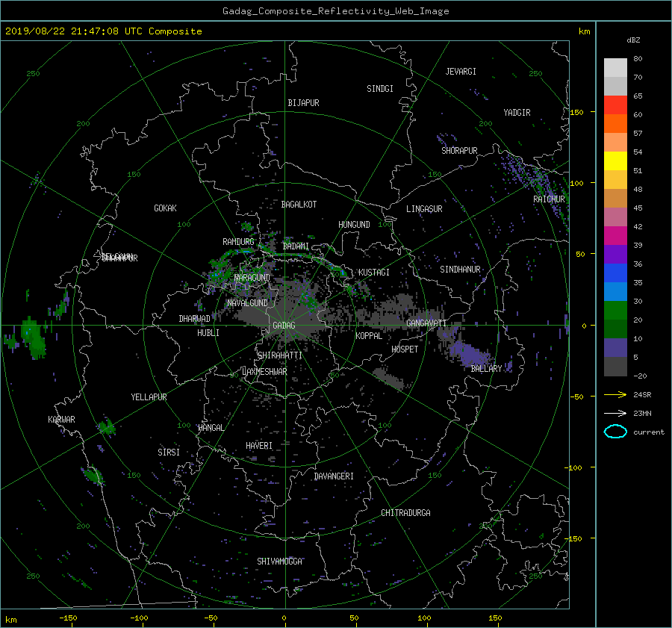Click the GOKAK city label
672x628 pixels.
pos(165,208)
